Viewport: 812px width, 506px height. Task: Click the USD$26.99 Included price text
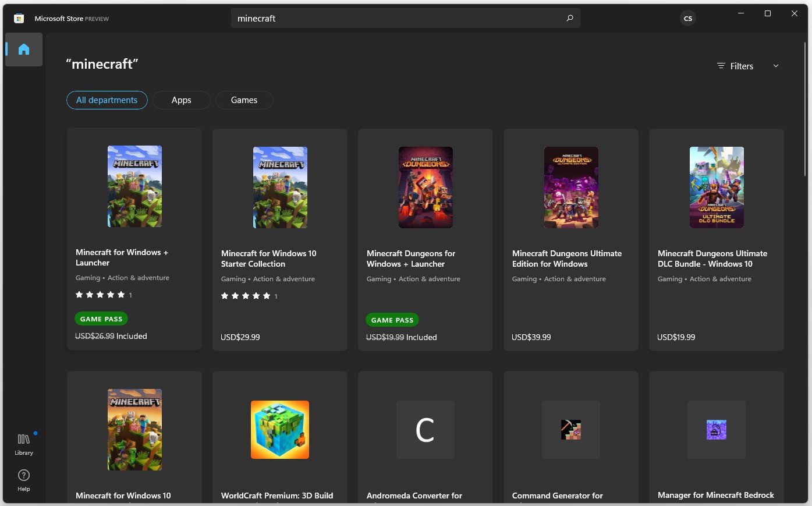pyautogui.click(x=111, y=336)
